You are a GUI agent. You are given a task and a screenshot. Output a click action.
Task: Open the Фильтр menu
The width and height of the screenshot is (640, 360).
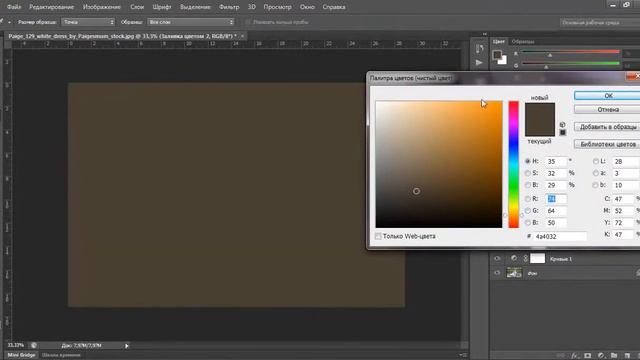[229, 7]
